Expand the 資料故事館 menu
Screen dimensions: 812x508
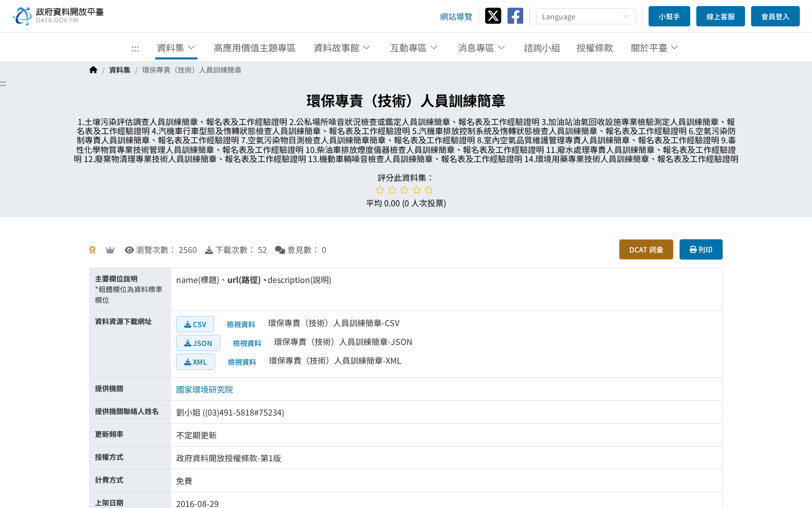pyautogui.click(x=342, y=48)
